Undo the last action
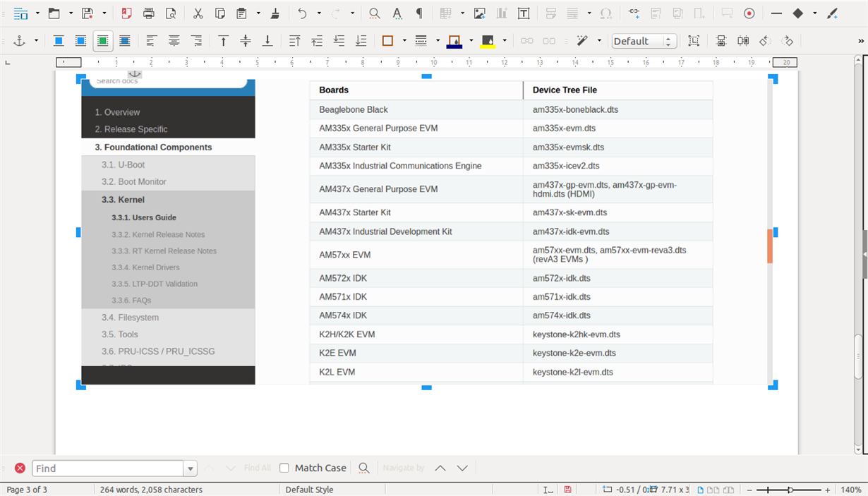Image resolution: width=868 pixels, height=496 pixels. tap(303, 13)
